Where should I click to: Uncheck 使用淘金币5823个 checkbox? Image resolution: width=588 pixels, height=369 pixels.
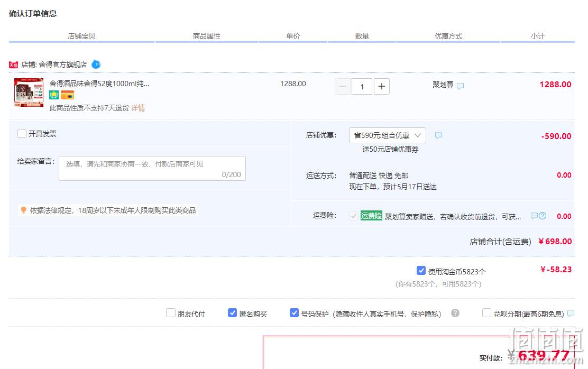pyautogui.click(x=421, y=271)
